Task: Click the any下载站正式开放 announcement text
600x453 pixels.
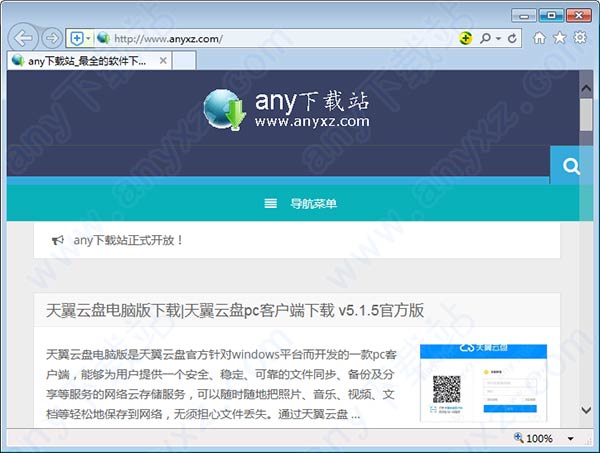Action: tap(129, 240)
